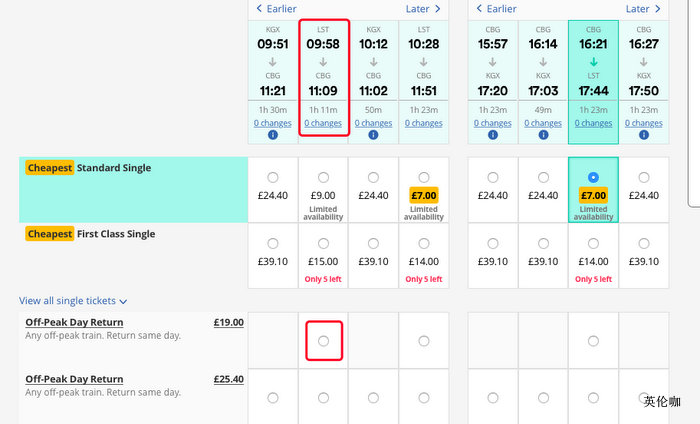The image size is (700, 424).
Task: Select £7.00 Standard Single on 10:28 train
Action: (x=423, y=178)
